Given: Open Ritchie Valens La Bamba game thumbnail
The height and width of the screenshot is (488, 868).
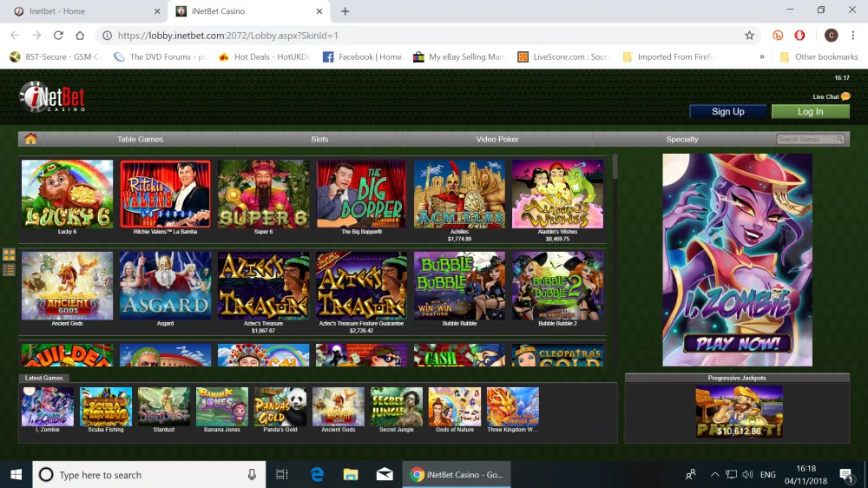Looking at the screenshot, I should (x=165, y=194).
